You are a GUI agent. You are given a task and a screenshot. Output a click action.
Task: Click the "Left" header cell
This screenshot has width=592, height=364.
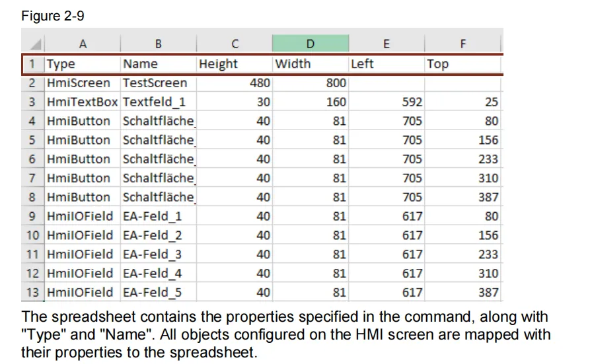[x=386, y=64]
